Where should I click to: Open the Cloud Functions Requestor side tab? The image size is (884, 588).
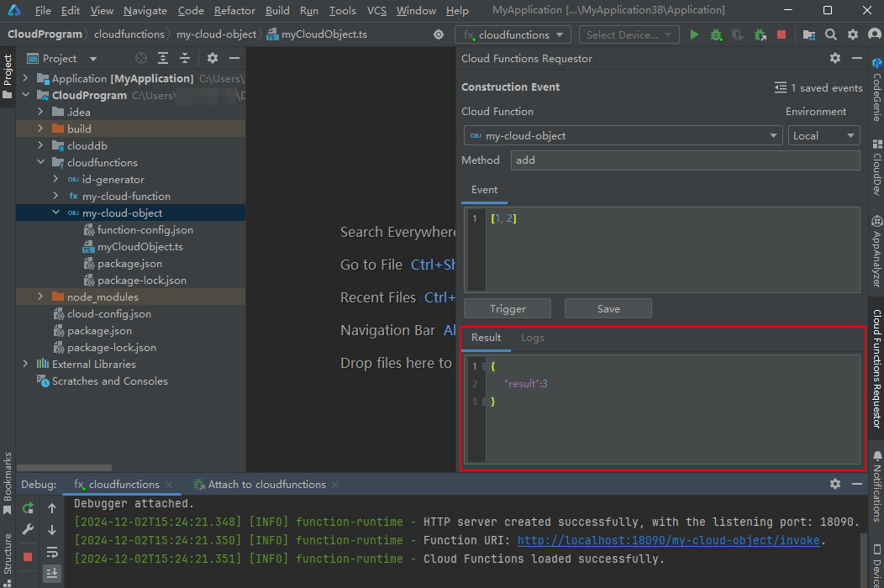(x=876, y=369)
